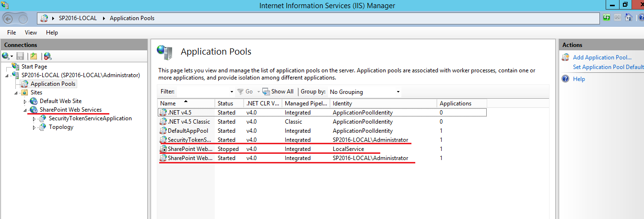
Task: Click the Refresh page icon
Action: point(607,18)
